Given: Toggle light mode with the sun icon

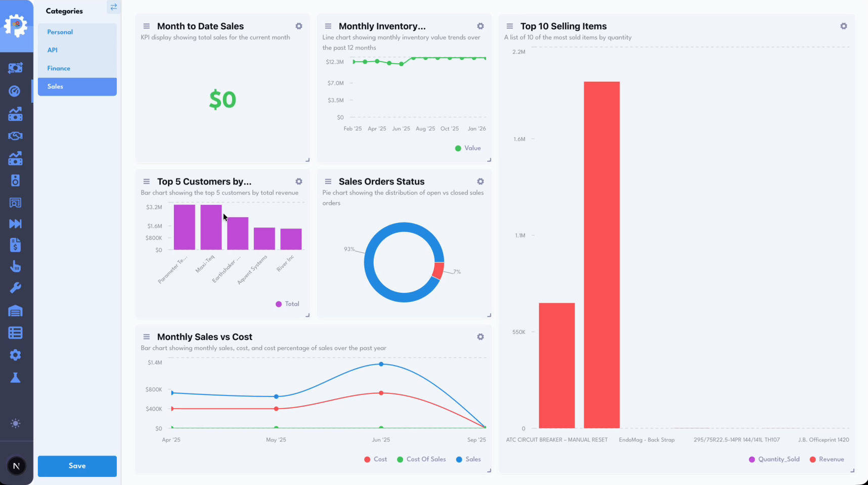Looking at the screenshot, I should 16,423.
